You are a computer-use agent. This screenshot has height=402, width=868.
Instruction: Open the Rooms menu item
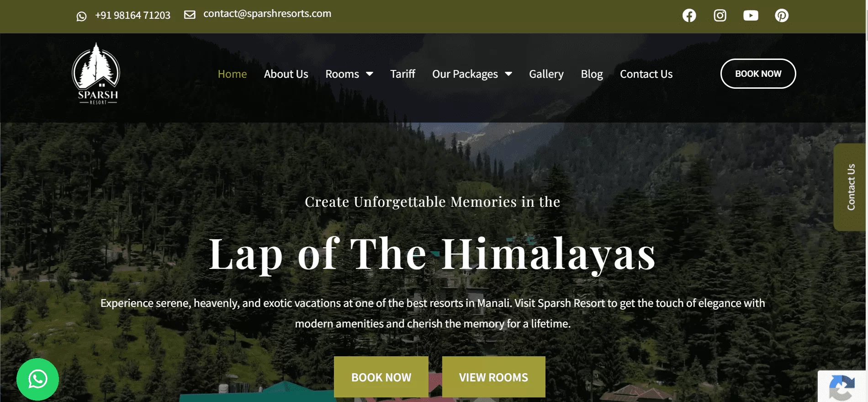pyautogui.click(x=342, y=74)
